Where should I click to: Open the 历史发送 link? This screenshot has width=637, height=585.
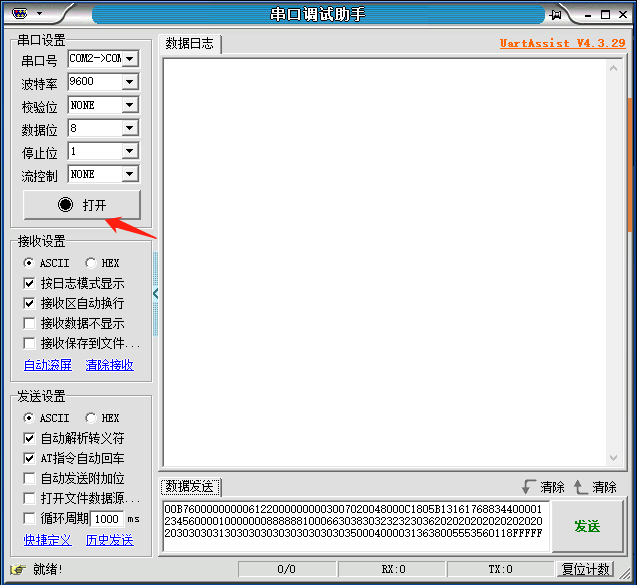(110, 540)
